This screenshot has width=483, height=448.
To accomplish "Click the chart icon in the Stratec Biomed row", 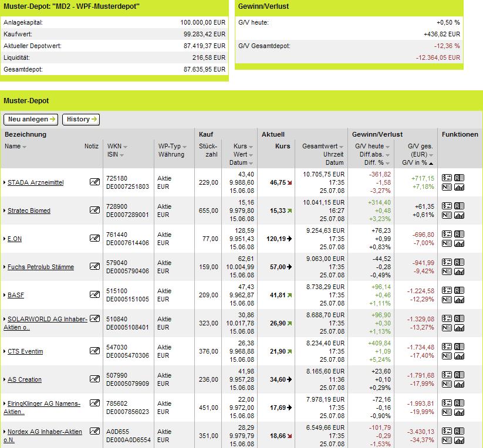I will coord(459,215).
